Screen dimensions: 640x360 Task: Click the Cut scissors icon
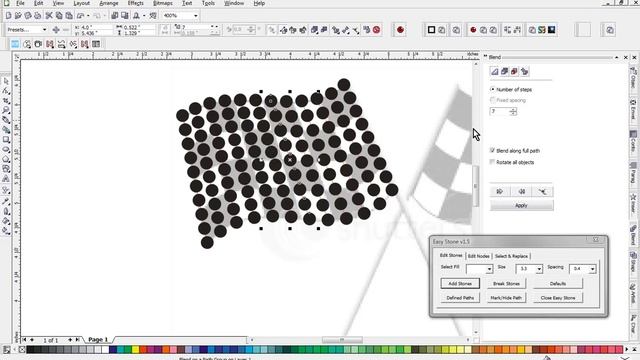(49, 16)
